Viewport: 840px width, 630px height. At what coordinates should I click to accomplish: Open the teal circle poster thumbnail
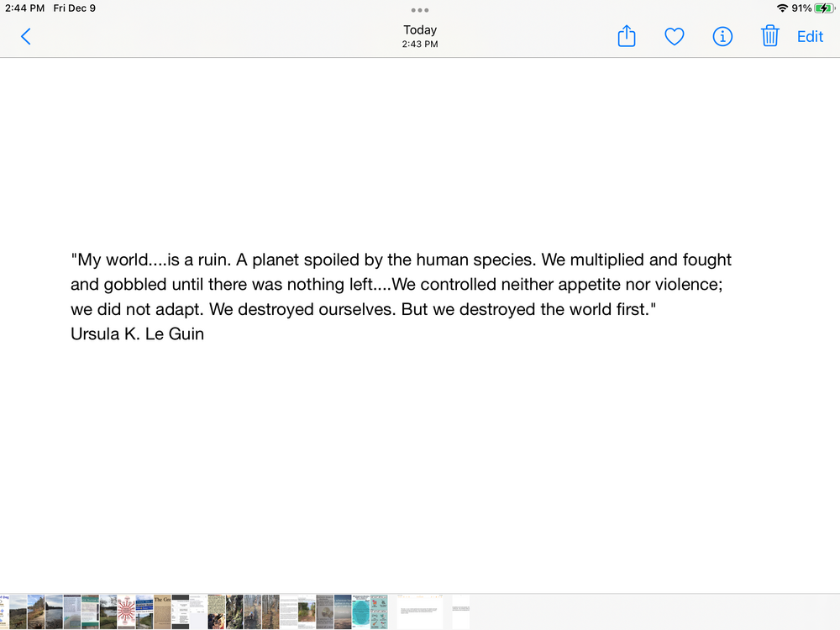coord(360,612)
